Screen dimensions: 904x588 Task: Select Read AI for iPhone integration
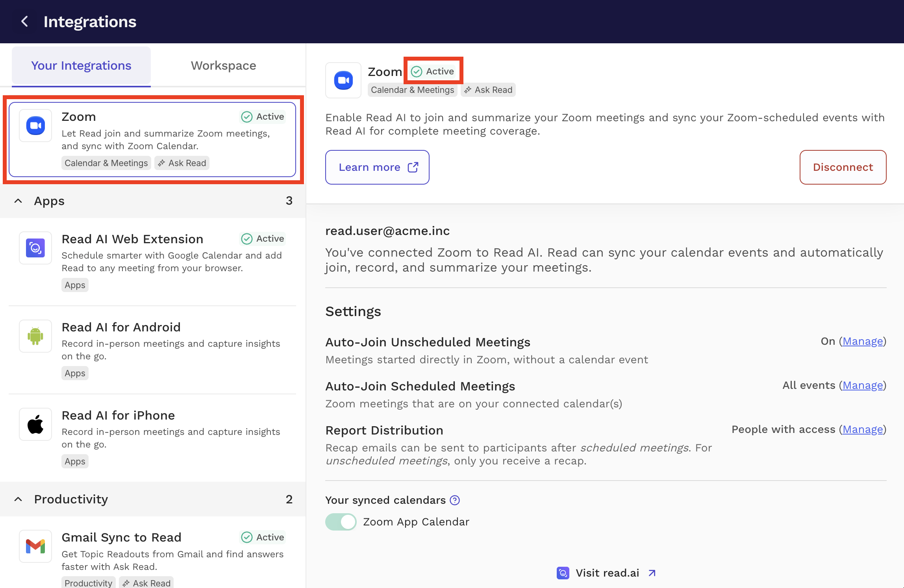pos(152,438)
